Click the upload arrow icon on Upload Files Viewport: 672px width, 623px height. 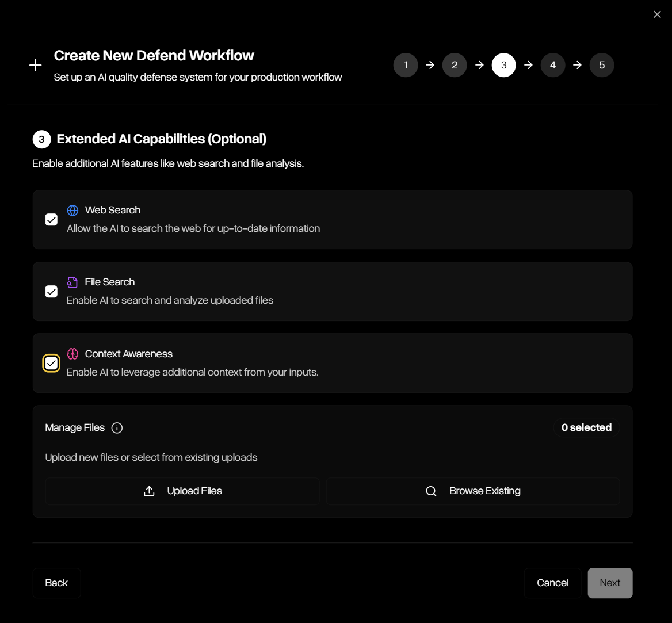[x=149, y=491]
